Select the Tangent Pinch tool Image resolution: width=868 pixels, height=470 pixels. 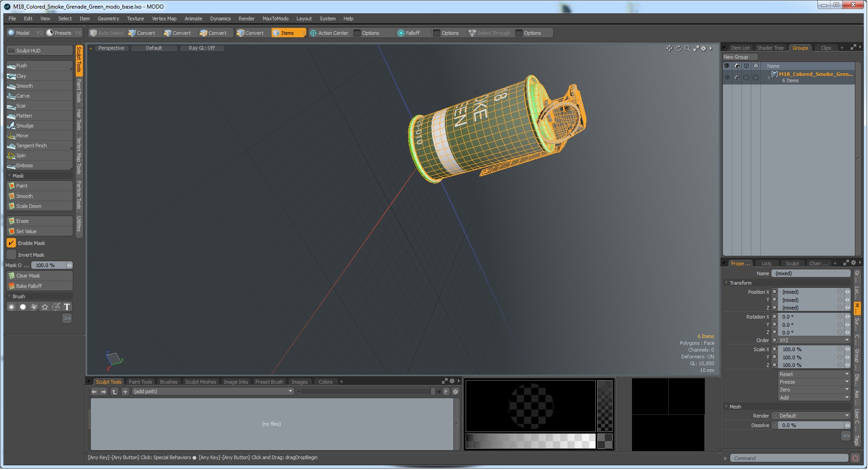(x=39, y=146)
